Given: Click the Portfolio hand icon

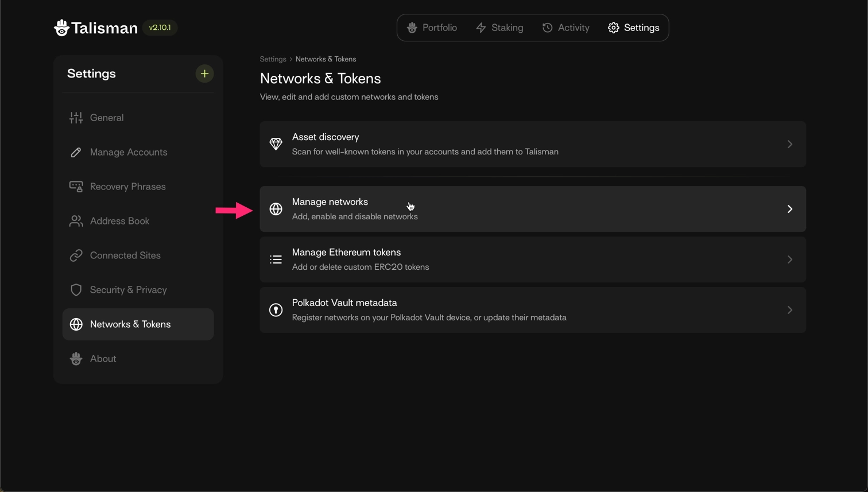Looking at the screenshot, I should (x=412, y=28).
